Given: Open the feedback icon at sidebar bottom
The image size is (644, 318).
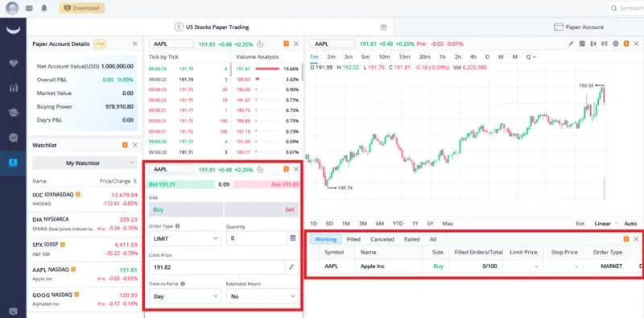Looking at the screenshot, I should coord(13,311).
